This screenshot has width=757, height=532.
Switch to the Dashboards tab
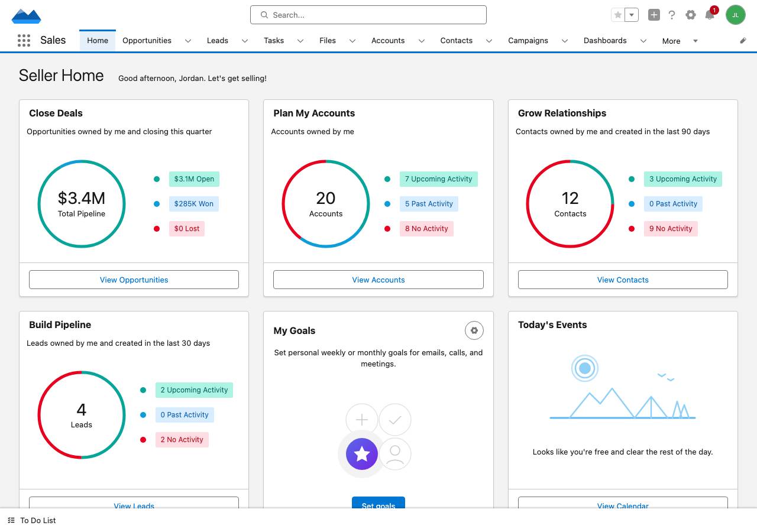605,41
